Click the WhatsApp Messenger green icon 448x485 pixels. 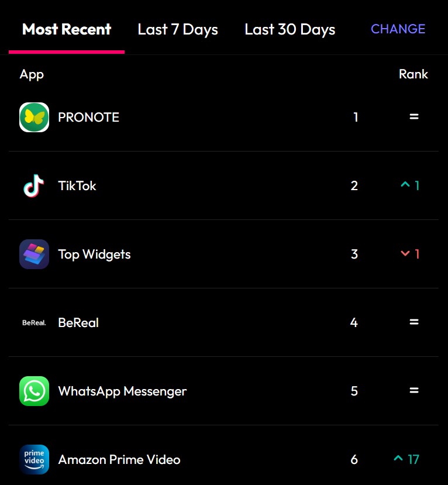tap(34, 391)
